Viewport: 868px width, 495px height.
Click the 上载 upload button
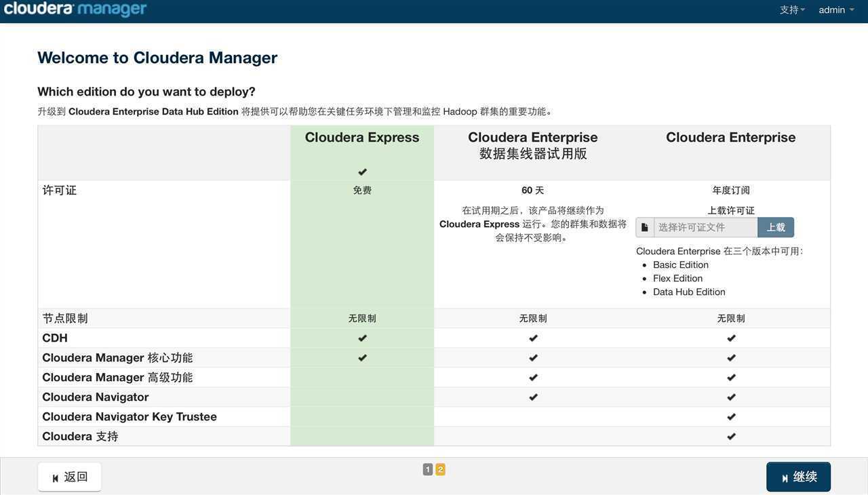[x=776, y=227]
